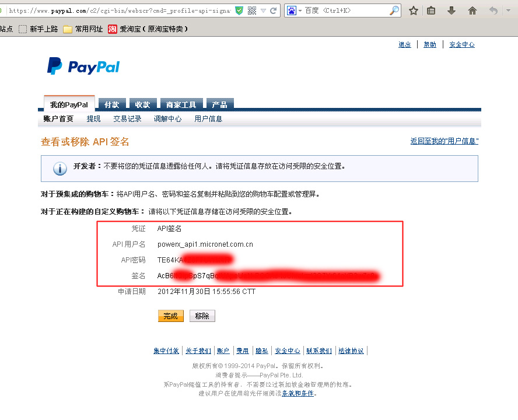Open the downloads arrow icon

pyautogui.click(x=452, y=11)
